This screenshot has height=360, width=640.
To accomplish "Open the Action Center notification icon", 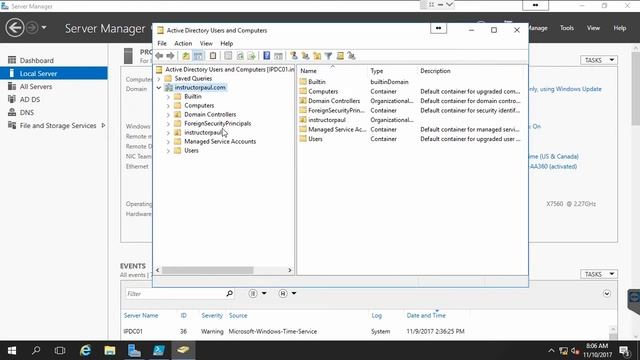I will [624, 351].
